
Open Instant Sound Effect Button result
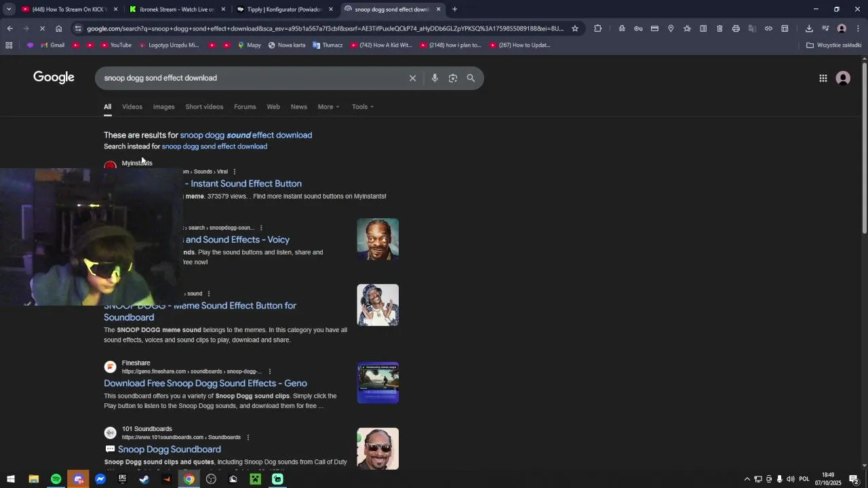click(243, 184)
